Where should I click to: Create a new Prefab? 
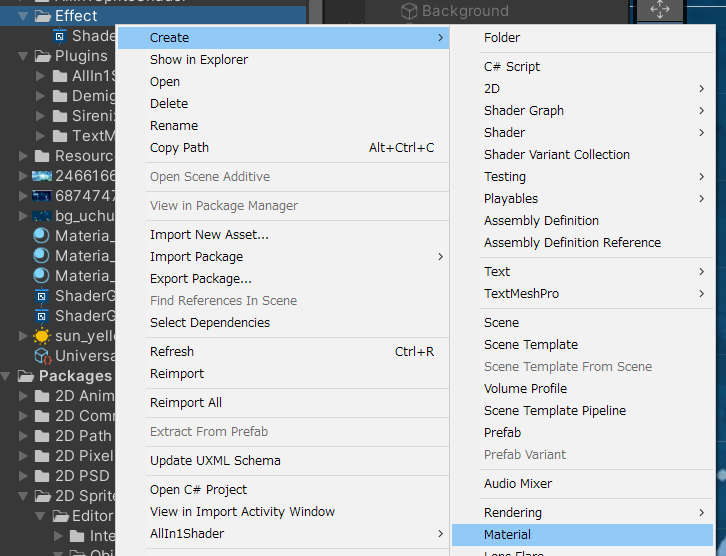click(582, 432)
